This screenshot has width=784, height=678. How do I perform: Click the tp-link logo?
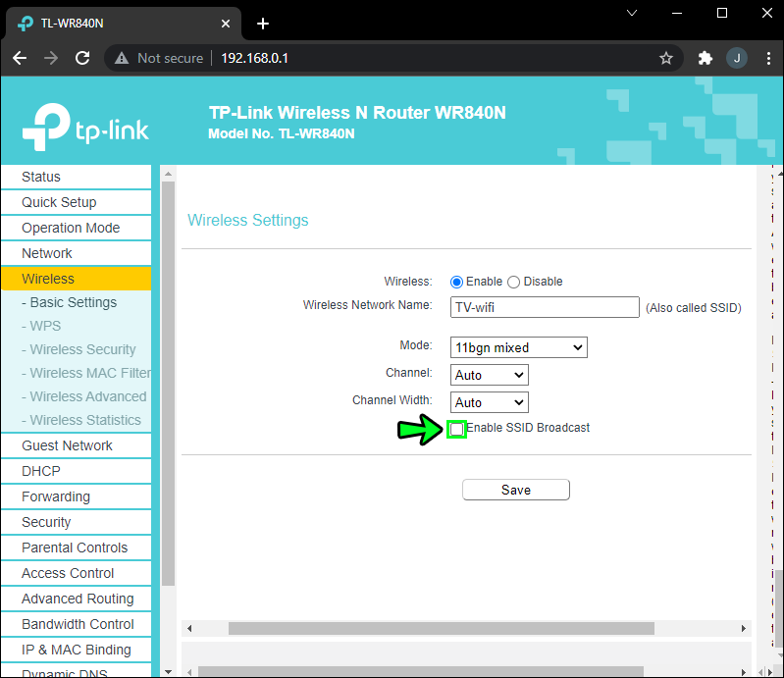85,127
